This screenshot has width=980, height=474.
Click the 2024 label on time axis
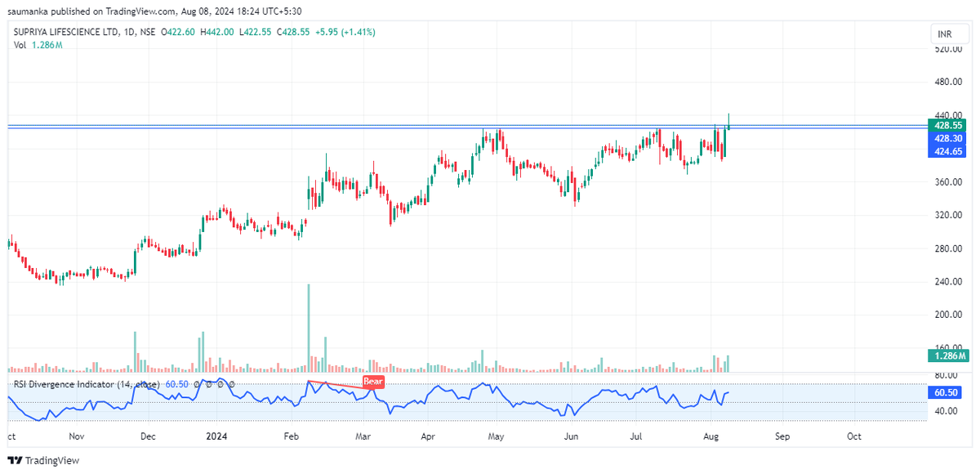click(x=216, y=436)
